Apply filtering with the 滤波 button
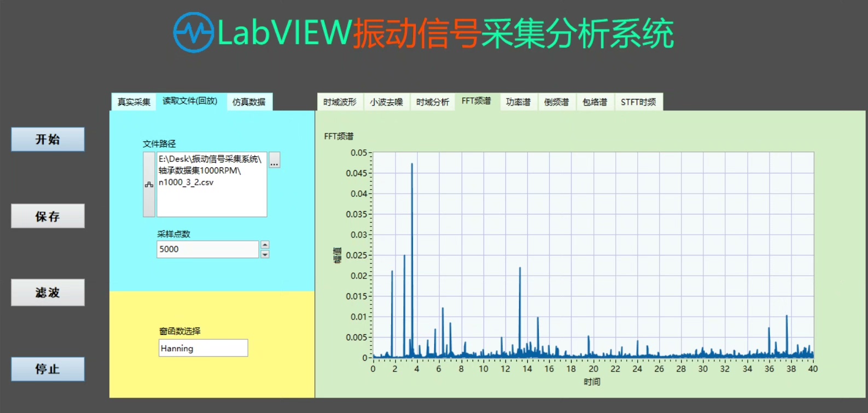868x413 pixels. (x=48, y=293)
